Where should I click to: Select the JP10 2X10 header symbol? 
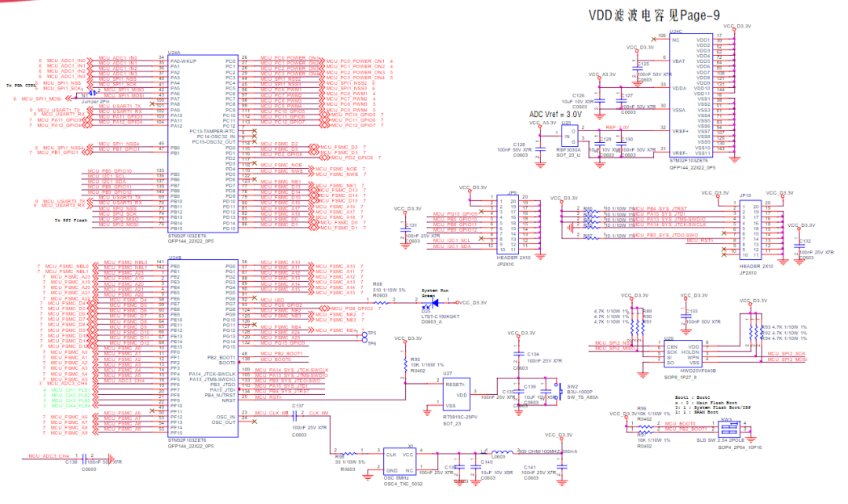(x=750, y=230)
